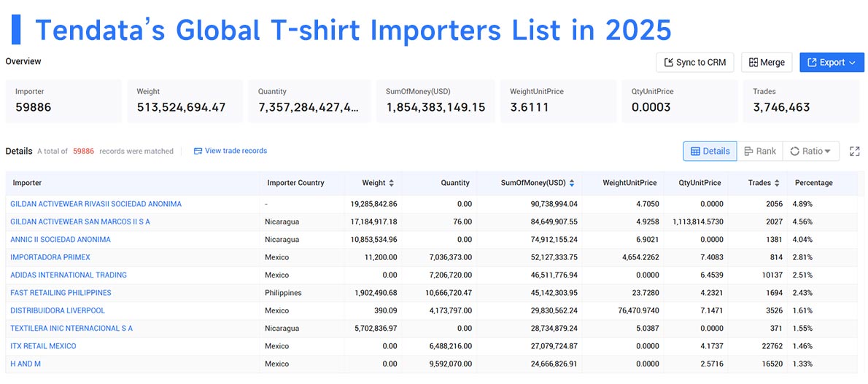Click the 1,113,814.5730 QtyUnitPrice cell
This screenshot has height=384, width=868.
click(x=698, y=222)
